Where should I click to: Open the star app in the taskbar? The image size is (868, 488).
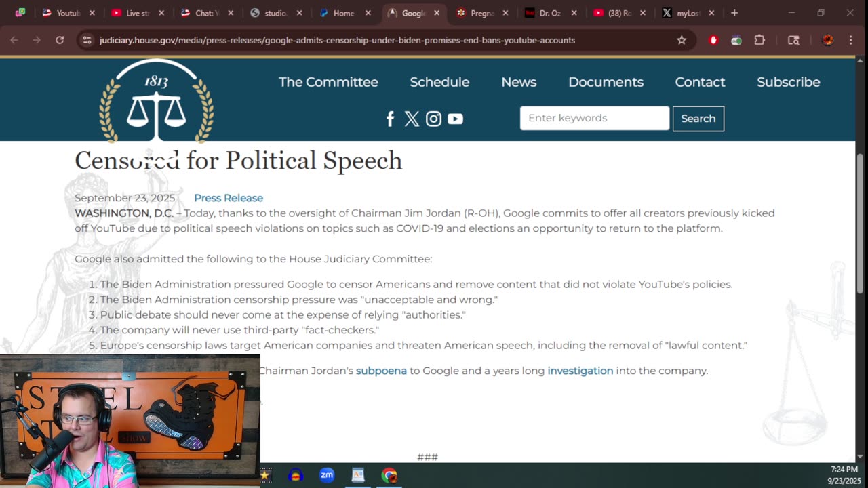point(265,475)
